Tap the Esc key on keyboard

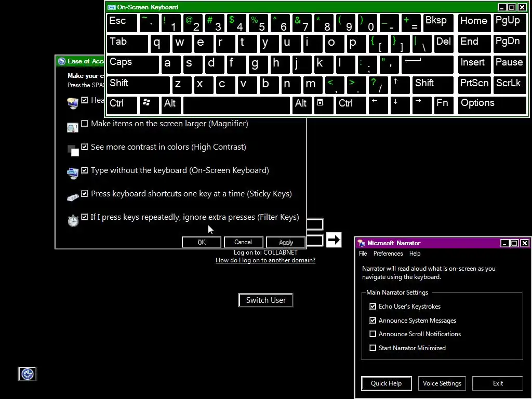click(x=122, y=23)
